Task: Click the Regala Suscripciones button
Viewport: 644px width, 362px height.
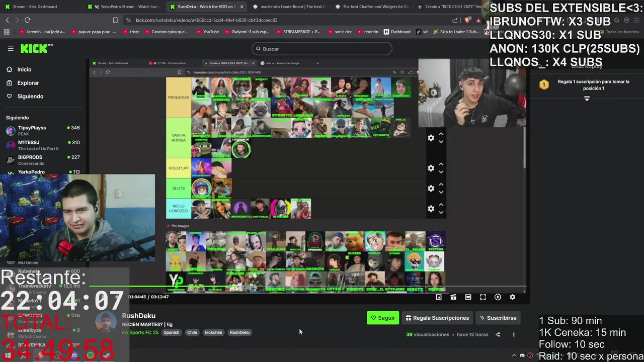Action: [x=437, y=318]
